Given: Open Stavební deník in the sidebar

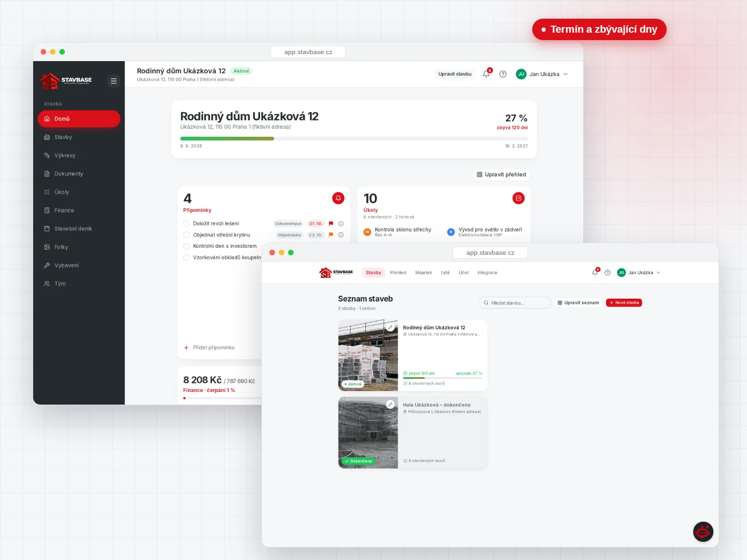Looking at the screenshot, I should click(x=79, y=229).
